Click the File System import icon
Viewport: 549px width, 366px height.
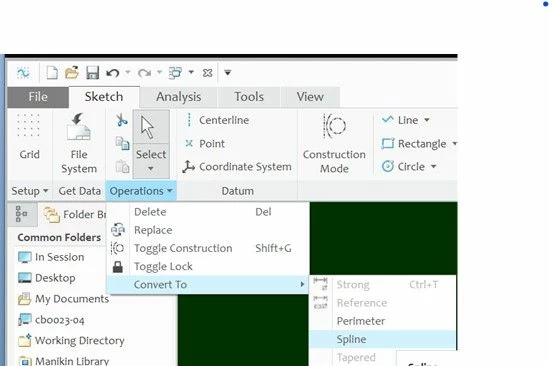tap(79, 143)
